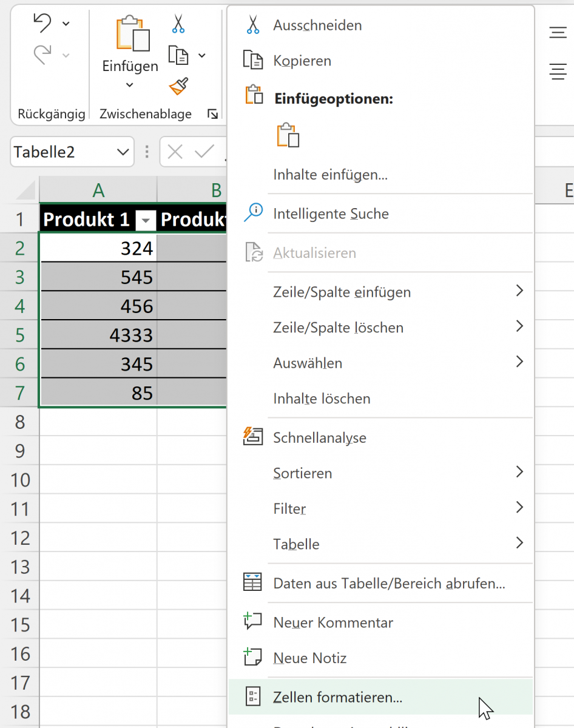Select Neuer Kommentar menu entry
Screen dimensions: 574x728
(x=333, y=622)
